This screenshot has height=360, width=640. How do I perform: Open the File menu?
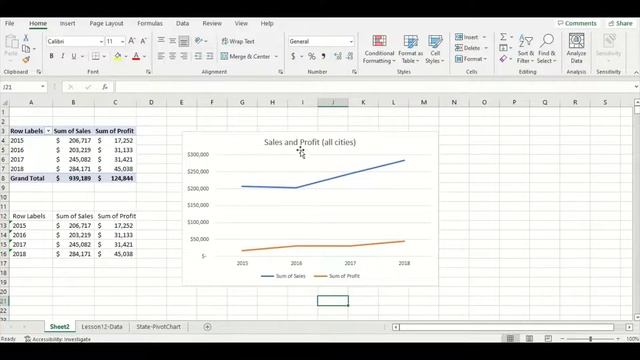pyautogui.click(x=9, y=23)
